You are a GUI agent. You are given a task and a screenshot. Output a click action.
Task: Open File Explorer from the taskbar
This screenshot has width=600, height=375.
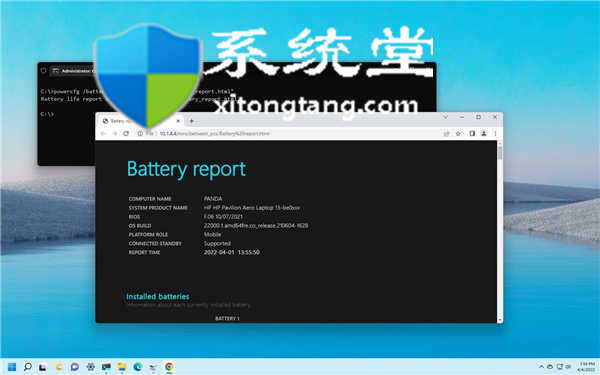122,367
